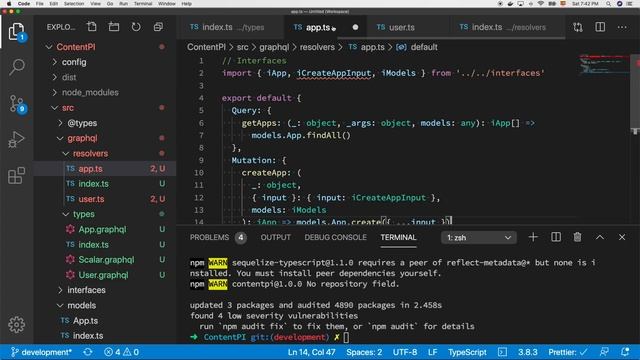This screenshot has height=360, width=640.
Task: Create a new file in Explorer
Action: tap(92, 27)
